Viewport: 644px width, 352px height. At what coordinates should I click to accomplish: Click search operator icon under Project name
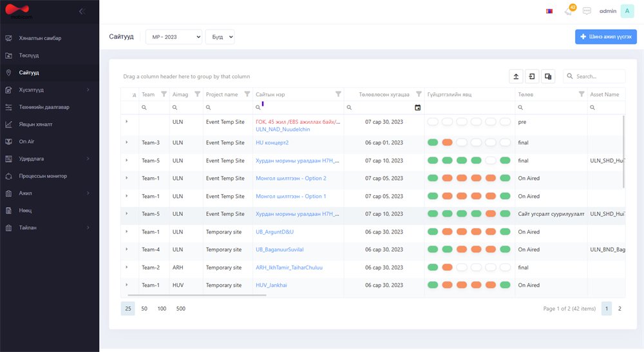tap(208, 107)
